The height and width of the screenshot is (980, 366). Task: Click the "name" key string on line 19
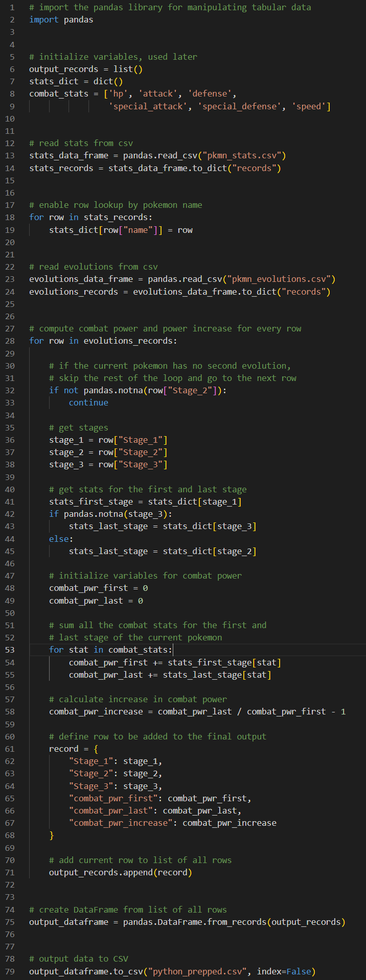click(x=138, y=230)
